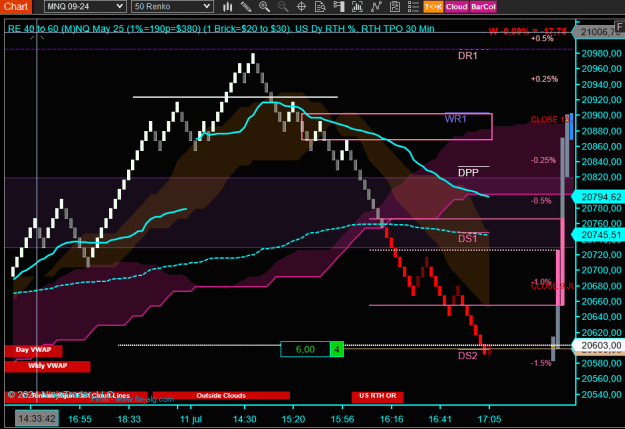Toggle the orange T<>K button

[433, 6]
